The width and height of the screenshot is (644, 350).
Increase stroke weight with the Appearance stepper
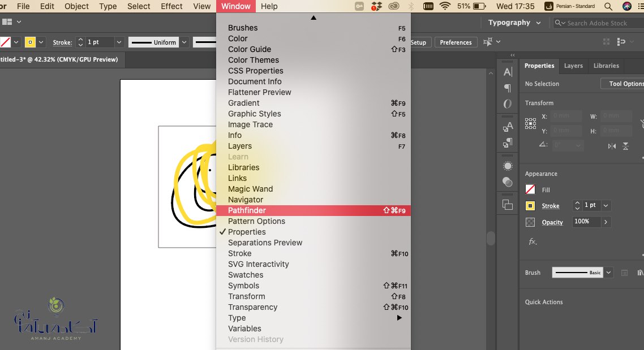point(577,202)
